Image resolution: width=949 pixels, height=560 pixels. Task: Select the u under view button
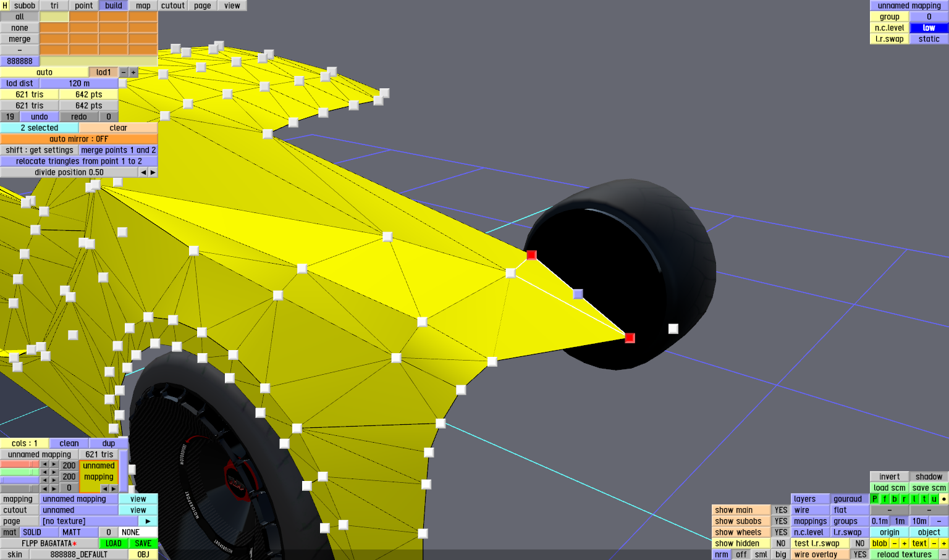coord(934,499)
